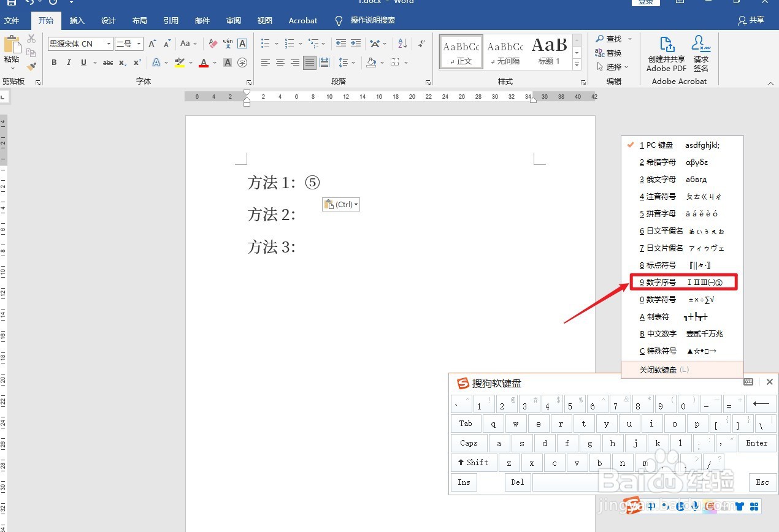Viewport: 779px width, 532px height.
Task: Toggle Italic formatting
Action: pos(69,63)
